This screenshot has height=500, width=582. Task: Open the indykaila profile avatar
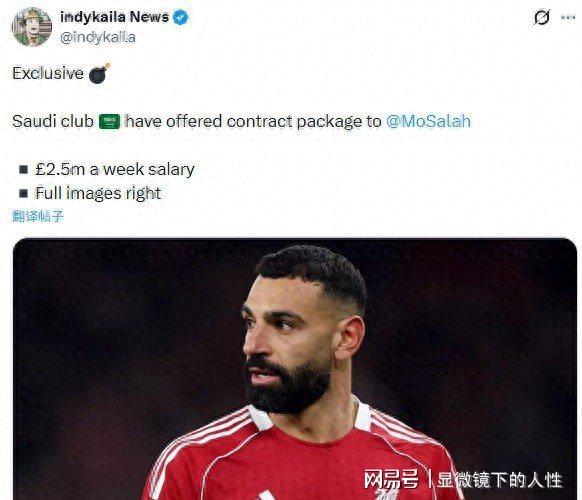point(32,27)
